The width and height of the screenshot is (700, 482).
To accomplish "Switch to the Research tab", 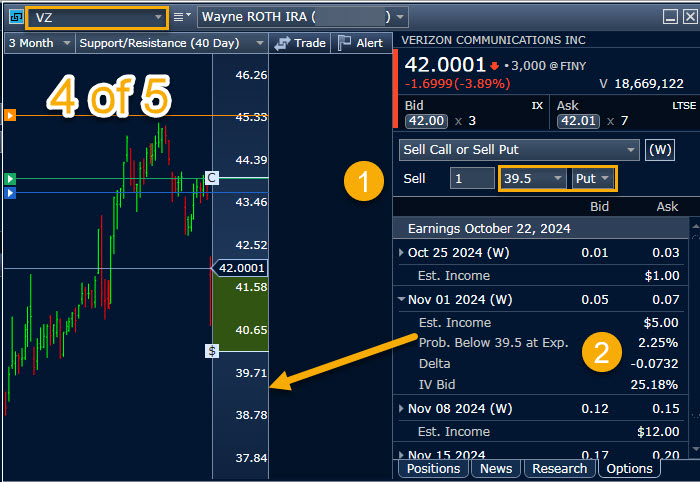I will (x=559, y=468).
